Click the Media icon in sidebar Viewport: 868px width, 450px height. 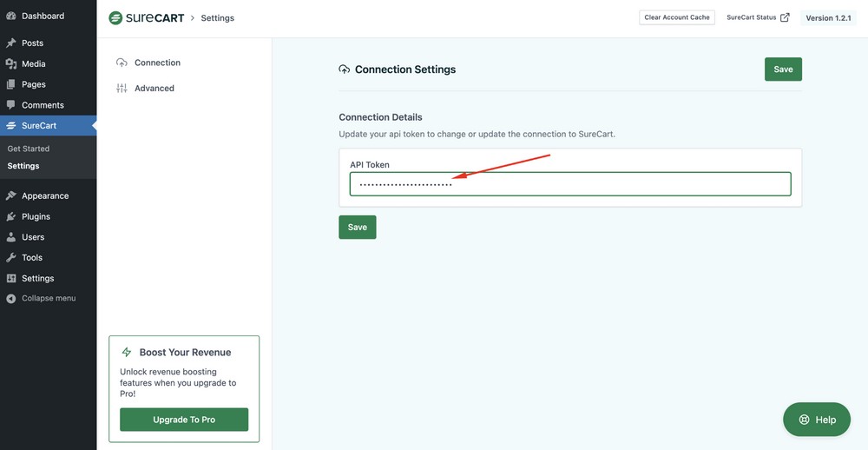click(x=11, y=63)
